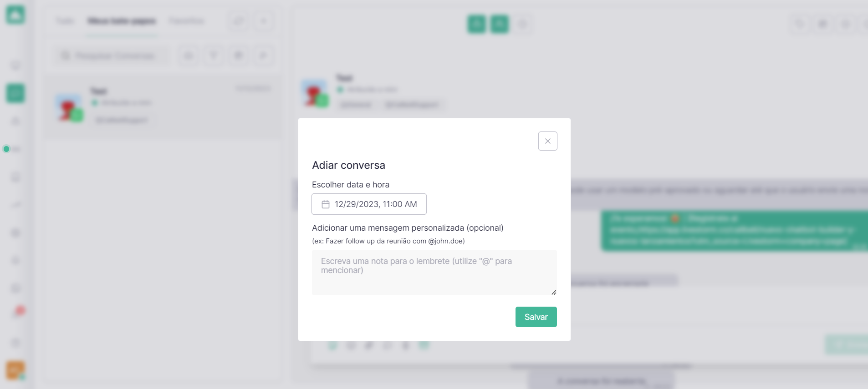Viewport: 868px width, 389px height.
Task: Switch to the Favoritos tab
Action: coord(187,21)
